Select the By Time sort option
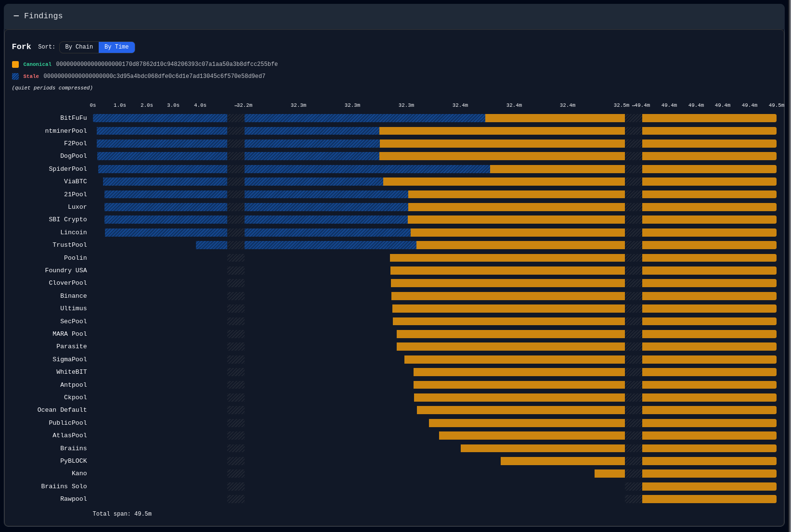The image size is (791, 532). pyautogui.click(x=117, y=47)
